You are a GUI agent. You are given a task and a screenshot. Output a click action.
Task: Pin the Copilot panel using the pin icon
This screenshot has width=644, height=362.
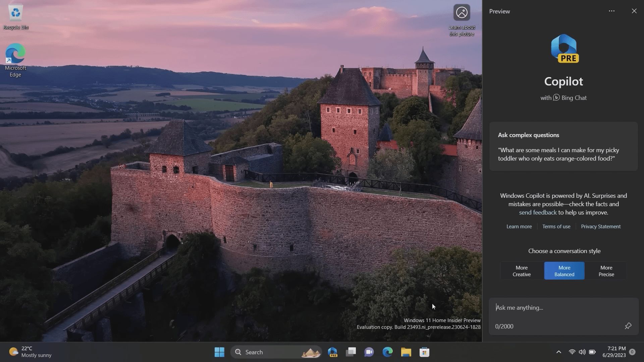click(629, 326)
